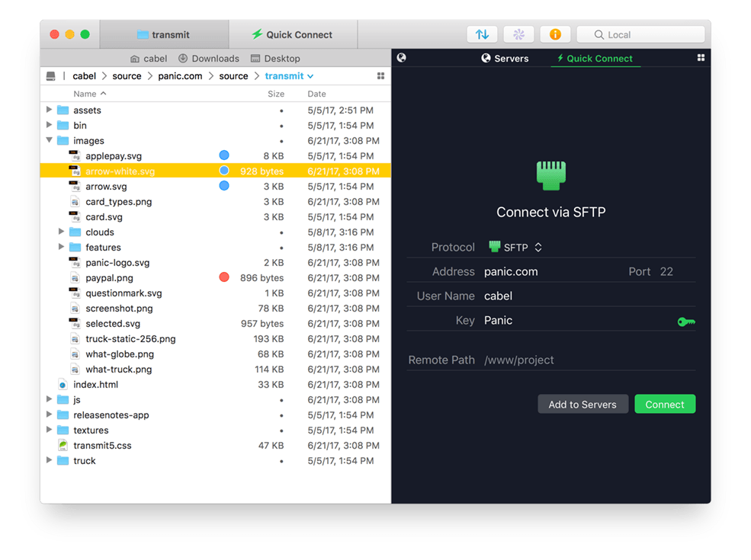Click the Transfers activity spinner icon
Image resolution: width=751 pixels, height=560 pixels.
(518, 34)
